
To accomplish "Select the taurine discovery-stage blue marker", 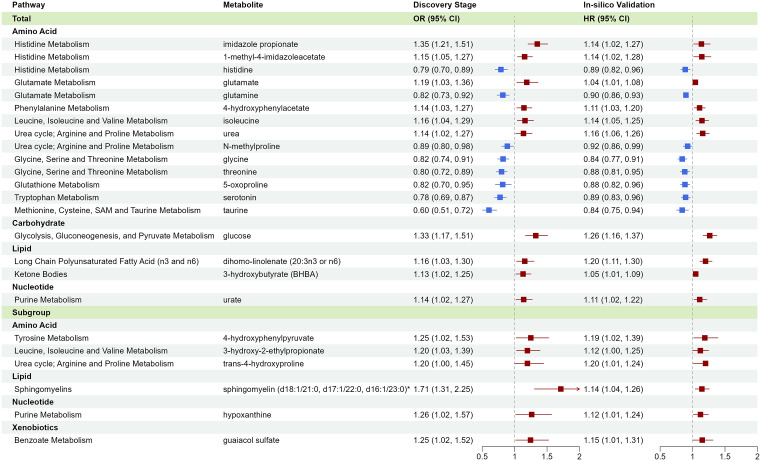I will pyautogui.click(x=489, y=210).
